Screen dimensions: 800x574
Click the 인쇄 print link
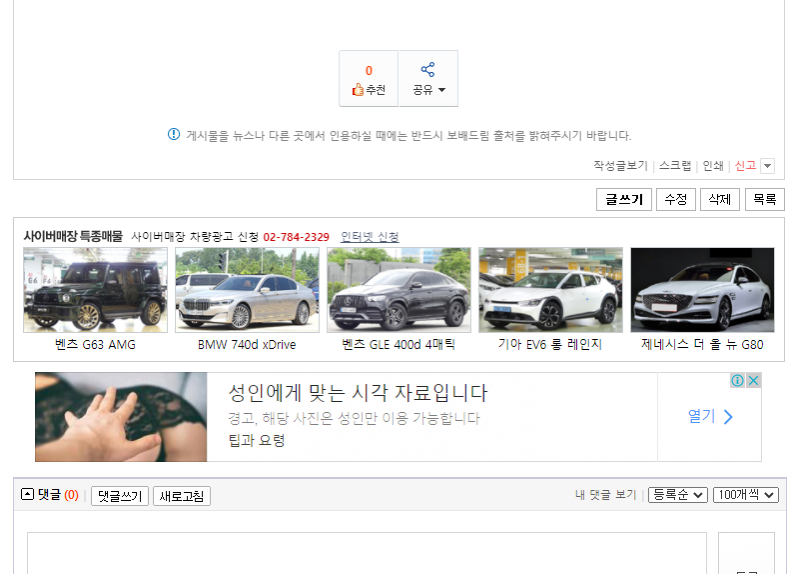(x=713, y=165)
